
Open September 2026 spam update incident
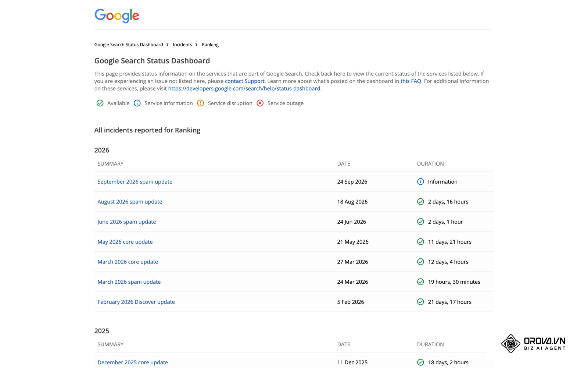[x=135, y=181]
